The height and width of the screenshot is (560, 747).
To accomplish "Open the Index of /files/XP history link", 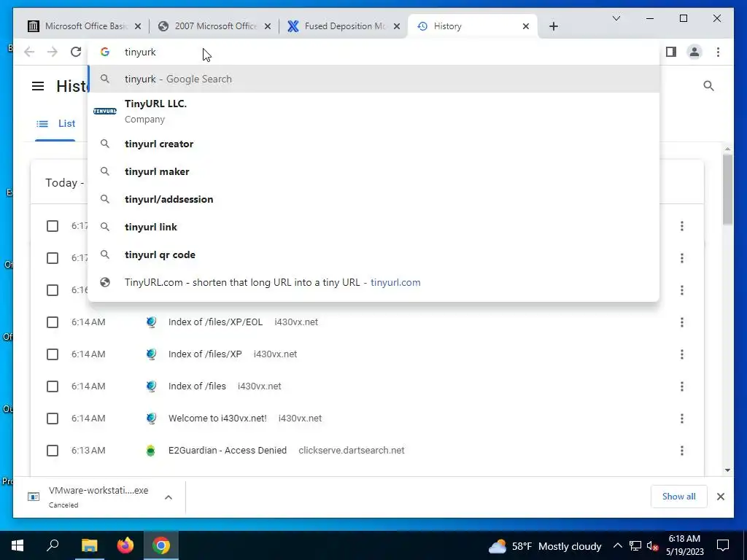I will [205, 354].
